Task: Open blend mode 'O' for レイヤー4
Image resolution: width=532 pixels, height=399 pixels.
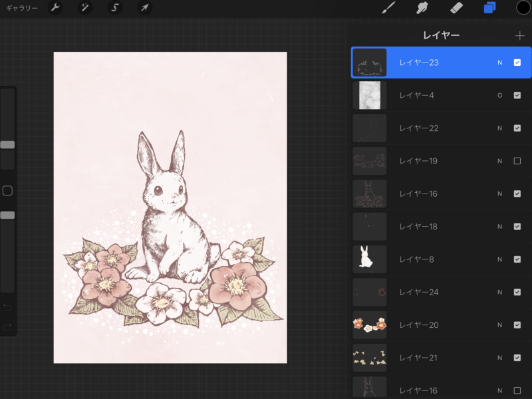Action: (x=499, y=96)
